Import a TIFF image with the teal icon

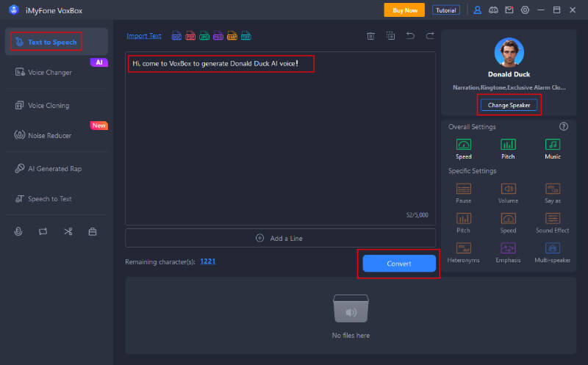[x=246, y=35]
